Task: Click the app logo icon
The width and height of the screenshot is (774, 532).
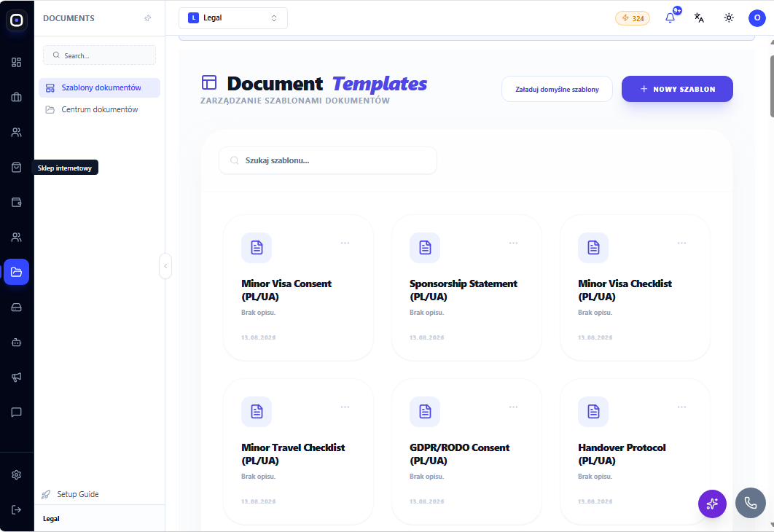Action: [16, 20]
